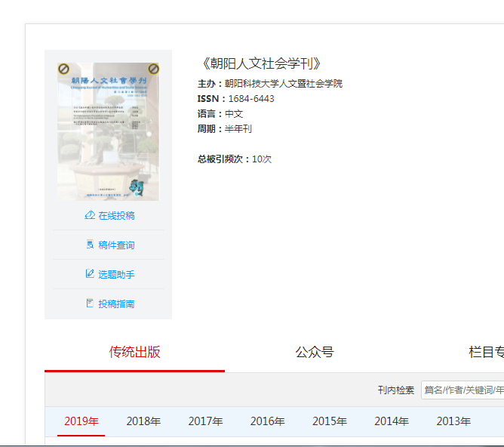The height and width of the screenshot is (447, 504).
Task: Select the 2017年 year tab
Action: click(x=205, y=421)
